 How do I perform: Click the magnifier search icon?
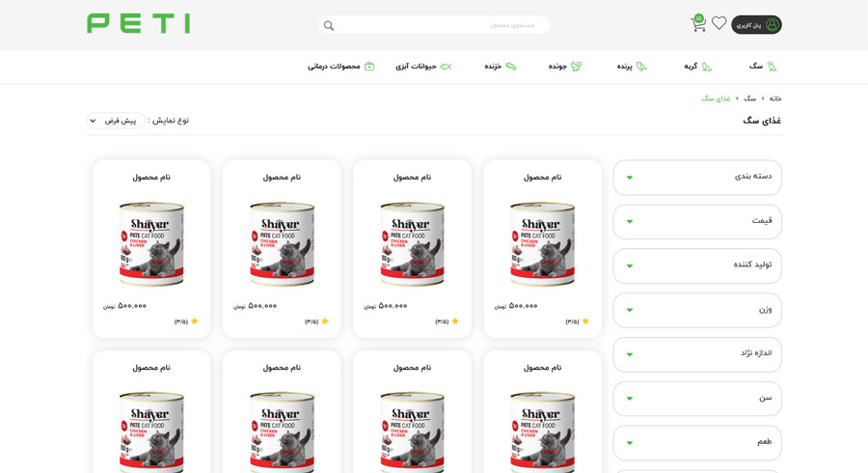point(329,25)
